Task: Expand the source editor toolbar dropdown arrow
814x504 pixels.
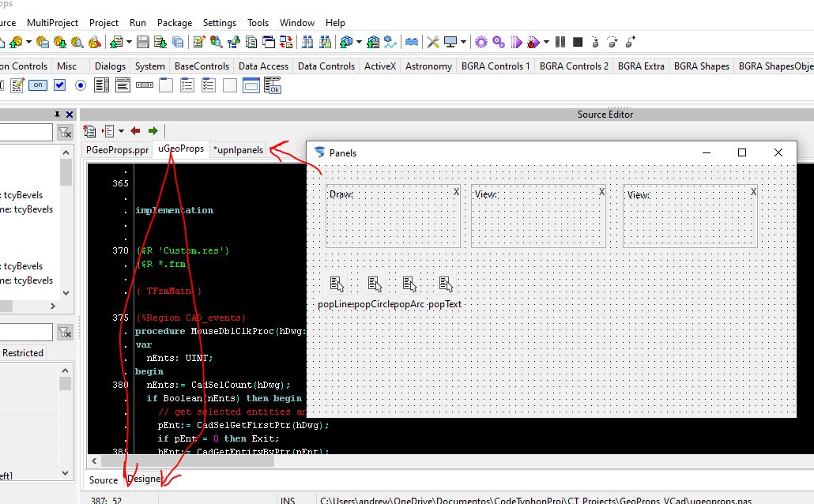Action: [x=121, y=131]
